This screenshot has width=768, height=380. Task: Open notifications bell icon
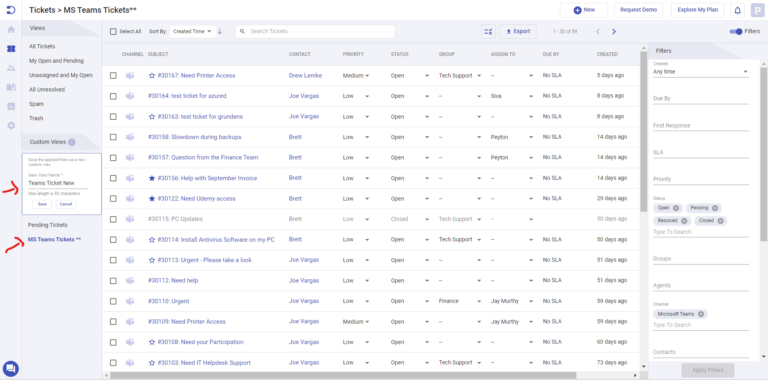click(x=738, y=10)
